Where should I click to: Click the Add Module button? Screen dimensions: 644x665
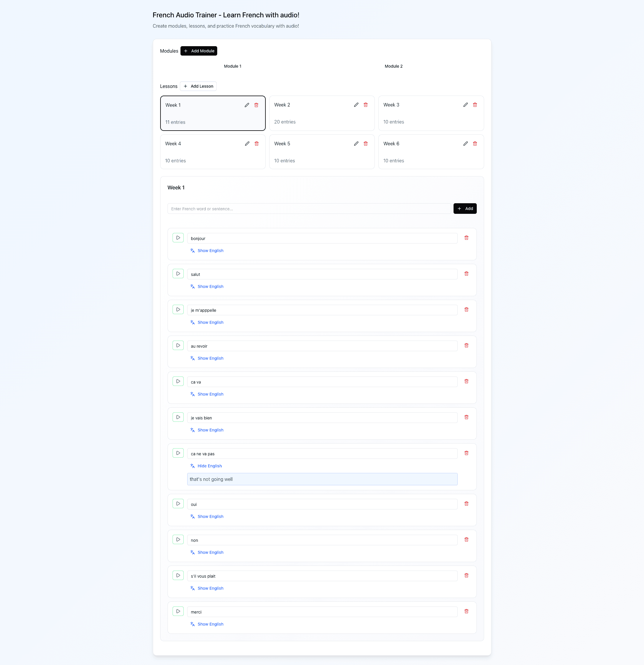pos(199,51)
